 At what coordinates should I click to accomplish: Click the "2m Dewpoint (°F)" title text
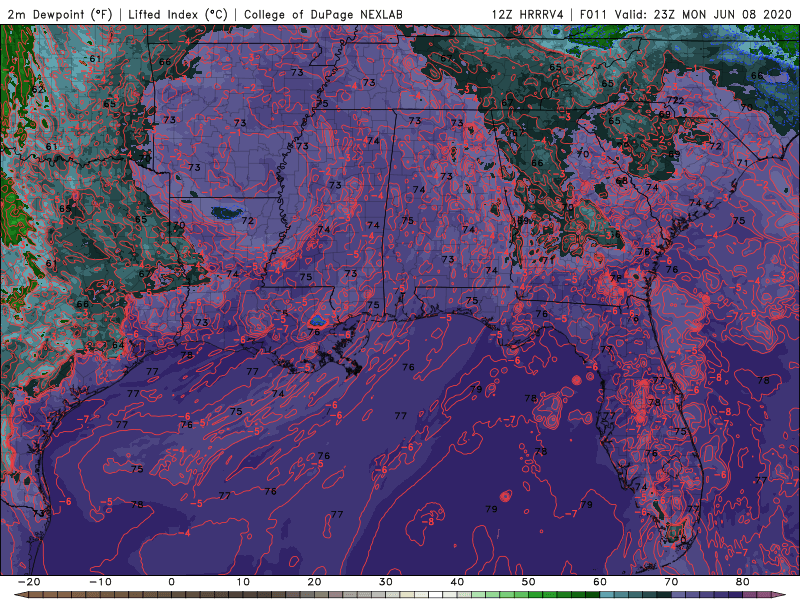click(x=59, y=14)
